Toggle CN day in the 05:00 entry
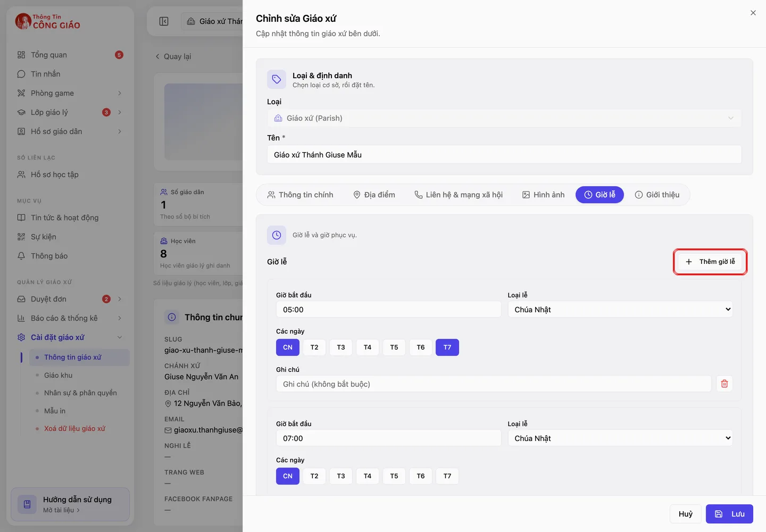Viewport: 766px width, 532px height. coord(287,347)
